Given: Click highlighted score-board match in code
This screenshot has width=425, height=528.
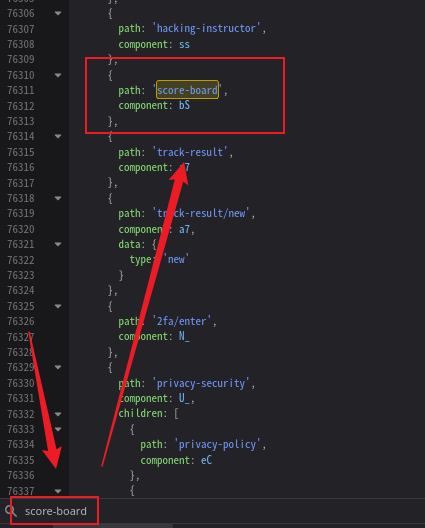Looking at the screenshot, I should pos(187,90).
